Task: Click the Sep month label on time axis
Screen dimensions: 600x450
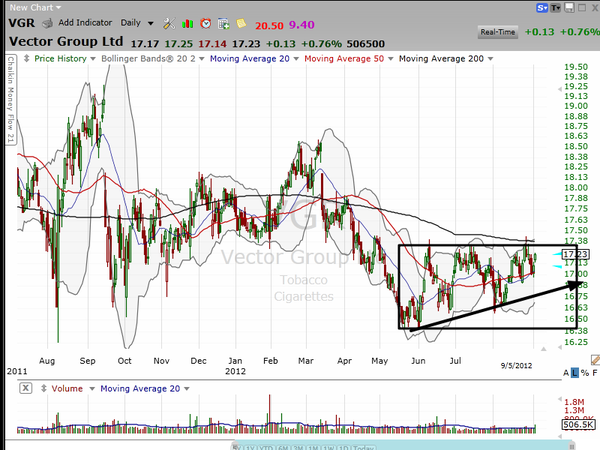Action: tap(87, 361)
